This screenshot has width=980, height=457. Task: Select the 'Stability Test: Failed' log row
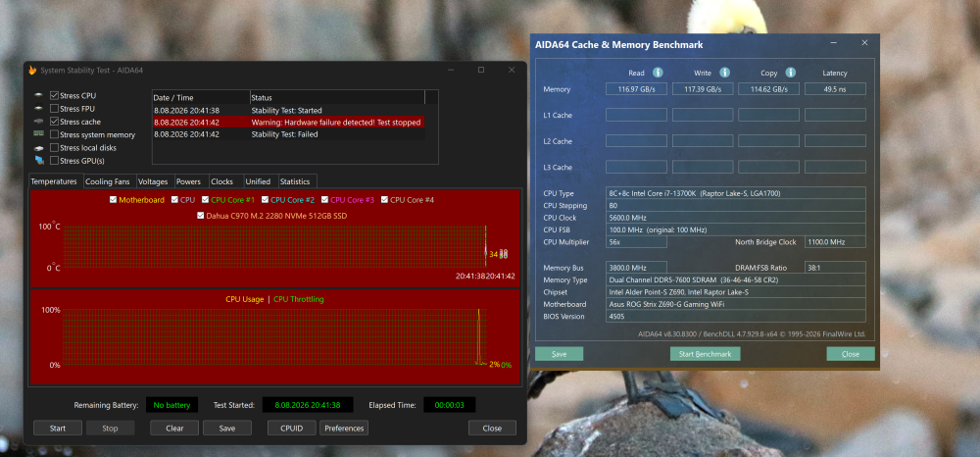[289, 134]
